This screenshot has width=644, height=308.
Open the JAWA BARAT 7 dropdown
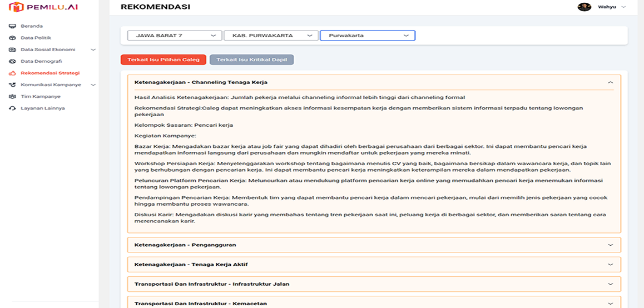click(x=174, y=36)
